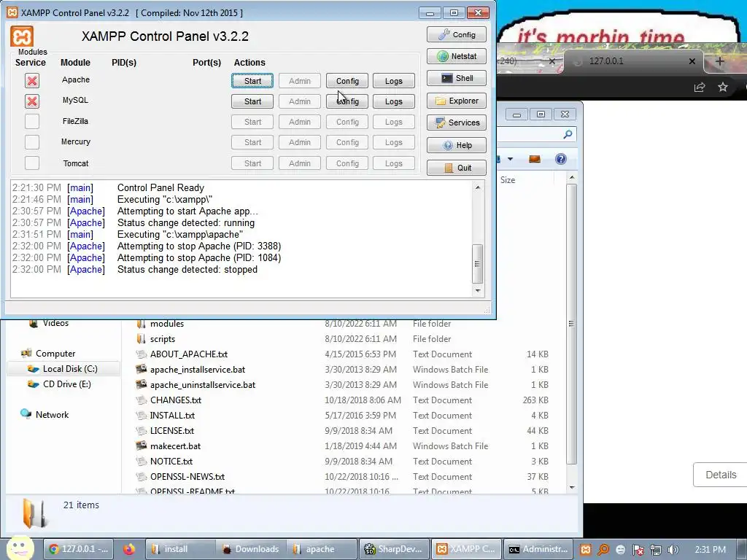Toggle the Mercury service checkbox
Viewport: 747px width, 560px height.
pos(32,142)
